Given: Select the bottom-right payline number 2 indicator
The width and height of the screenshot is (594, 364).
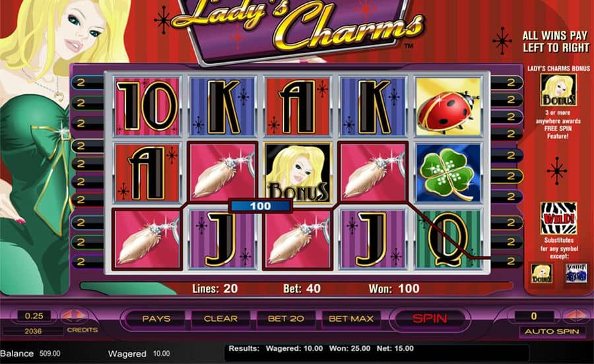Looking at the screenshot, I should pos(508,260).
